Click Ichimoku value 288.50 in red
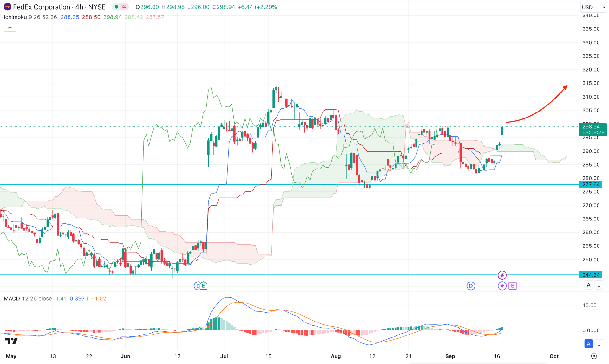The width and height of the screenshot is (609, 364). [x=91, y=17]
